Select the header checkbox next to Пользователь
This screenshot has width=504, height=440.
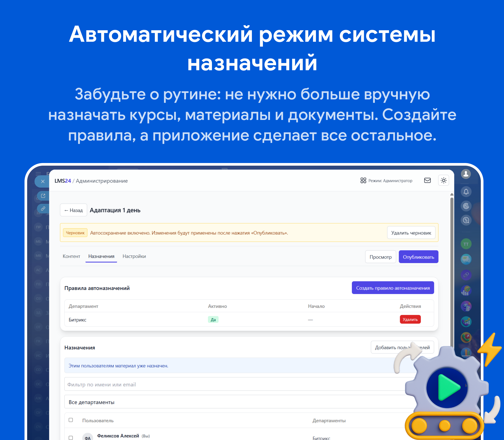(71, 420)
